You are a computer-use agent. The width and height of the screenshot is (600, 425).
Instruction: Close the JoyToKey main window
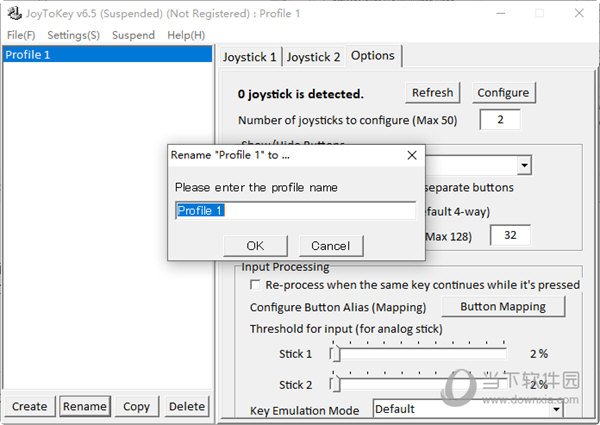tap(579, 13)
